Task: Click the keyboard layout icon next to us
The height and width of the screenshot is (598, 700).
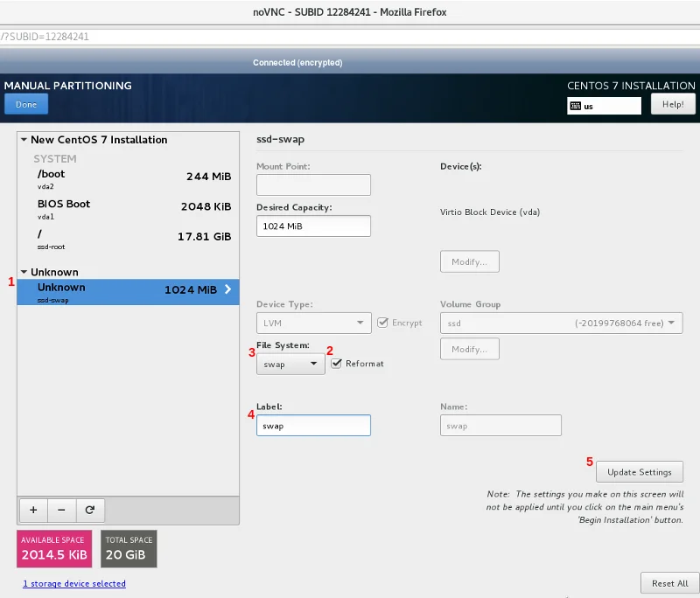Action: pos(575,105)
